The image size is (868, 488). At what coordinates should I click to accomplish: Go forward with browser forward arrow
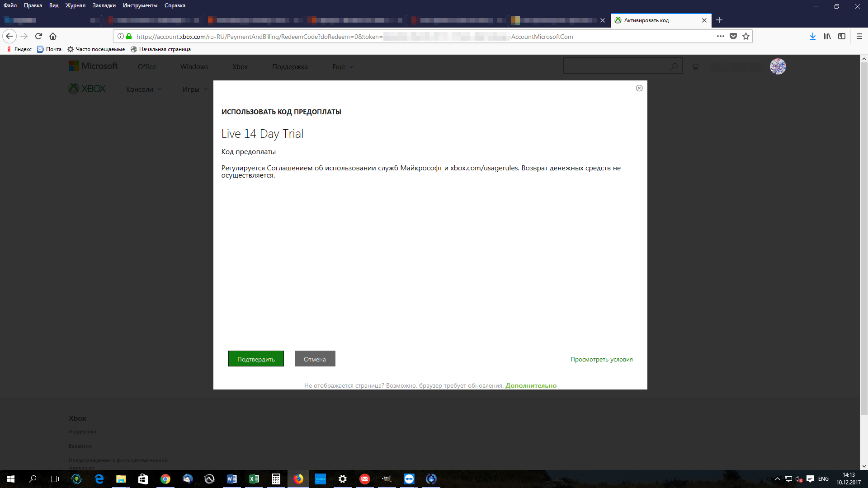tap(24, 36)
